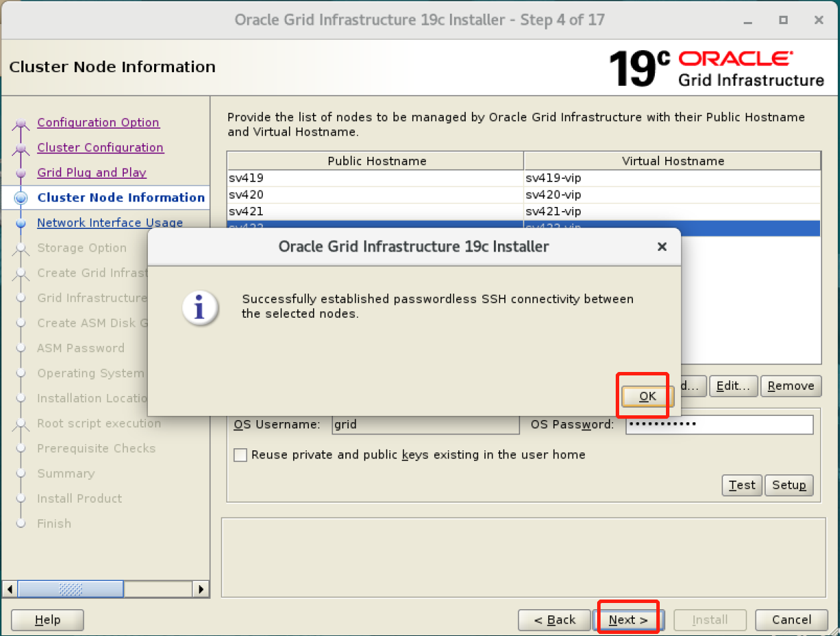Click the Cluster Configuration step marker icon
Screen dimensions: 840x636
[x=21, y=149]
